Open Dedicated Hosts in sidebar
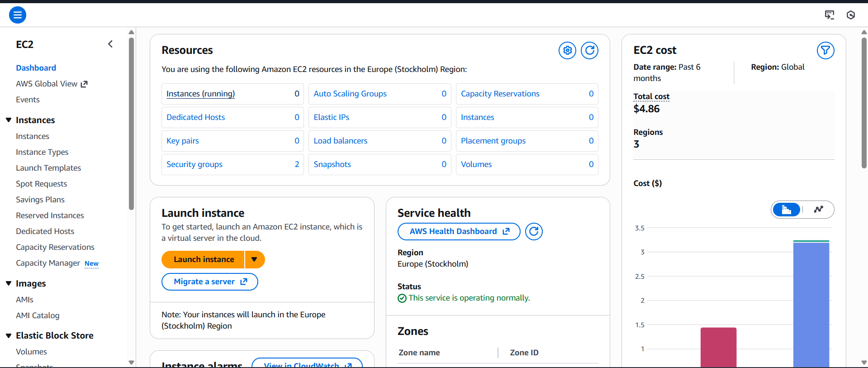 pyautogui.click(x=45, y=231)
